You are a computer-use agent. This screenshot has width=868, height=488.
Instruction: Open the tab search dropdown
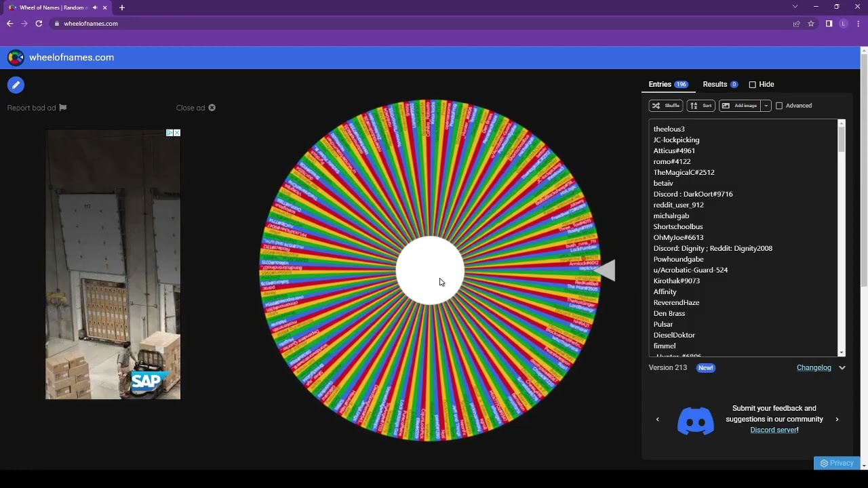pos(795,7)
